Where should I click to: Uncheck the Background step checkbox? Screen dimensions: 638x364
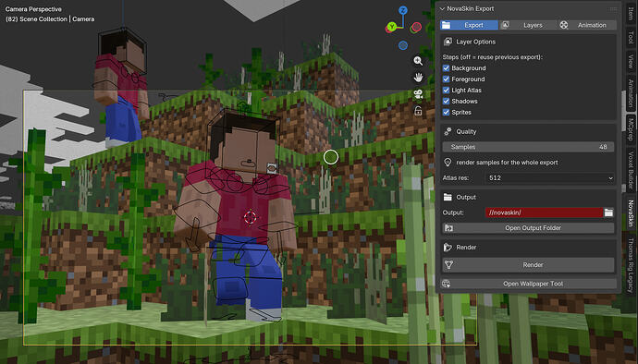click(446, 68)
